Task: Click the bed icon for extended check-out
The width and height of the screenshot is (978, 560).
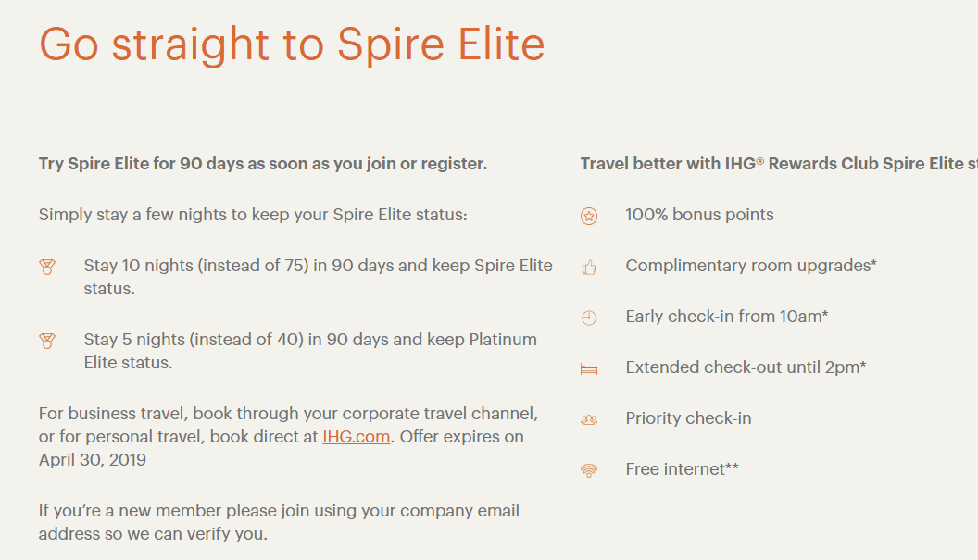Action: coord(589,369)
